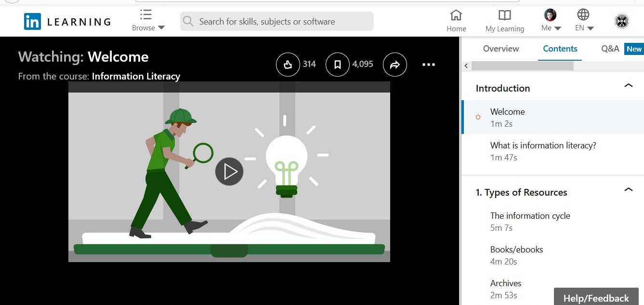
Task: Expand the Me dropdown menu
Action: (x=550, y=28)
